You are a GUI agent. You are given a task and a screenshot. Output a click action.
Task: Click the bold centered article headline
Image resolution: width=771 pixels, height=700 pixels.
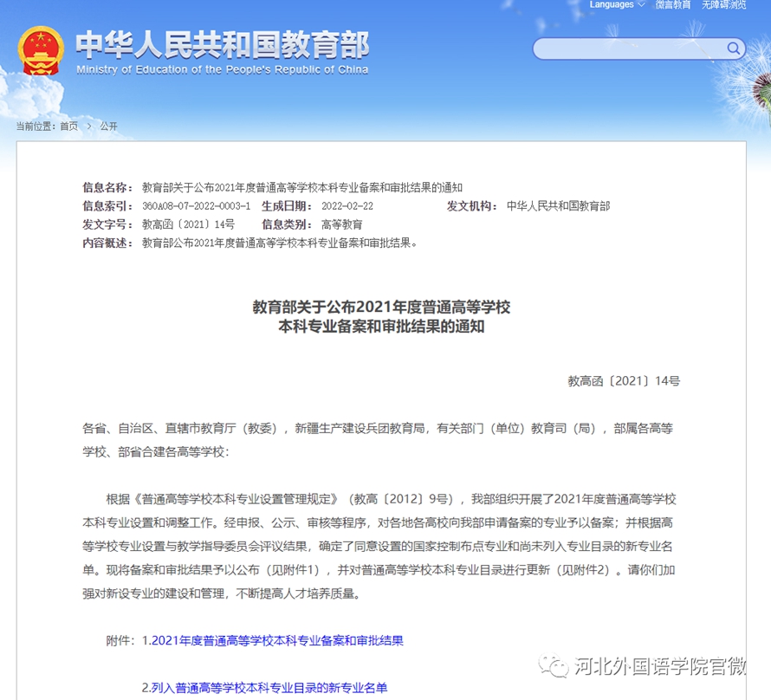(381, 316)
